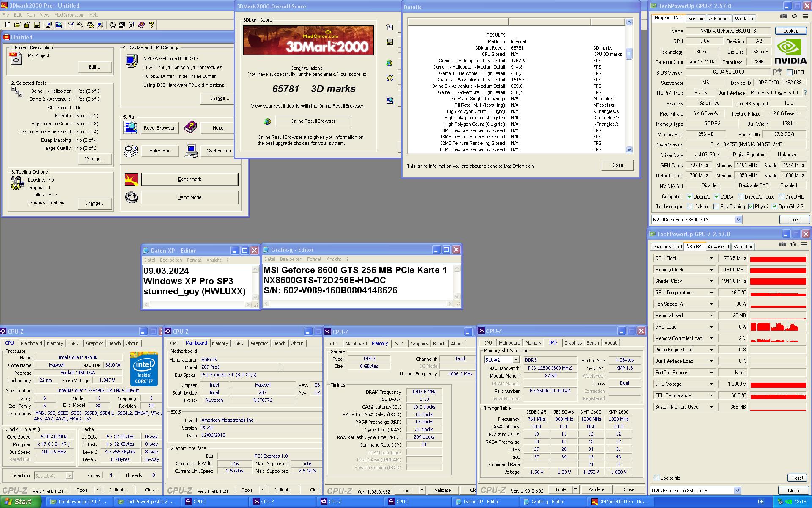The height and width of the screenshot is (508, 812).
Task: Toggle the UEFI checkbox in GPU-Z
Action: [x=790, y=72]
